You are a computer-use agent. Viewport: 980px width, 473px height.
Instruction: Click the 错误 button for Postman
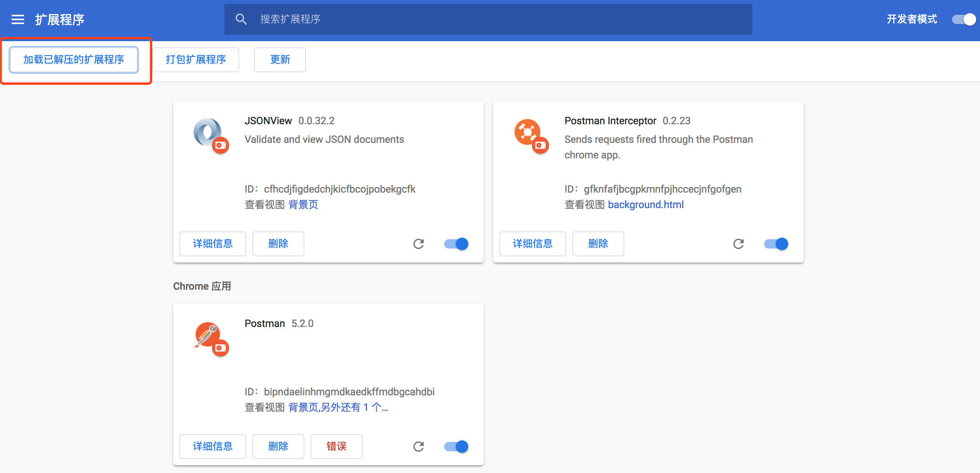337,447
